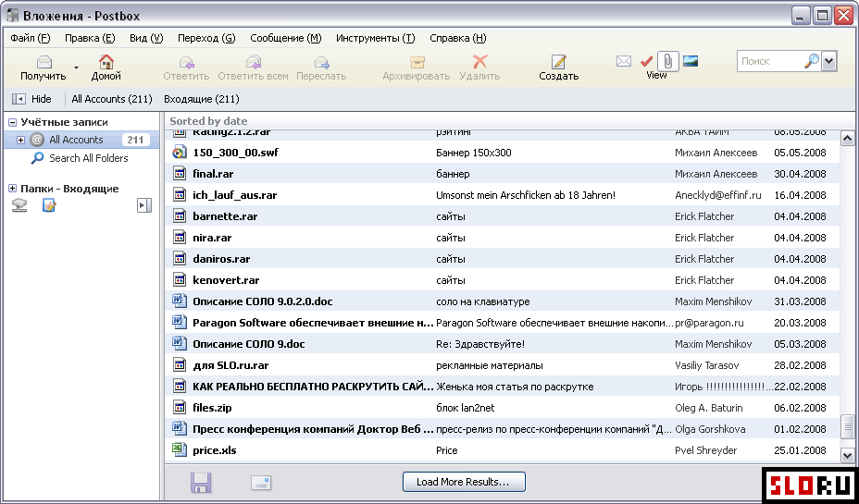Click the attachment list scrollbar thumb
Screen dimensions: 859x504
[x=848, y=425]
